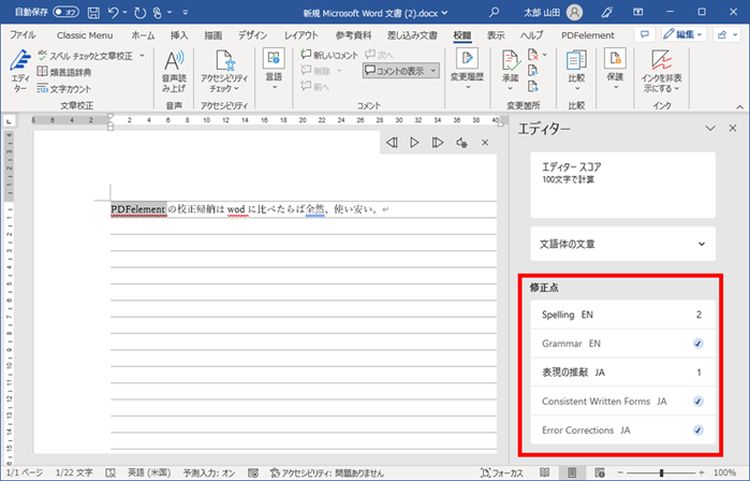Start Read Aloud (音声読み上げ)
The width and height of the screenshot is (750, 481).
coord(174,72)
